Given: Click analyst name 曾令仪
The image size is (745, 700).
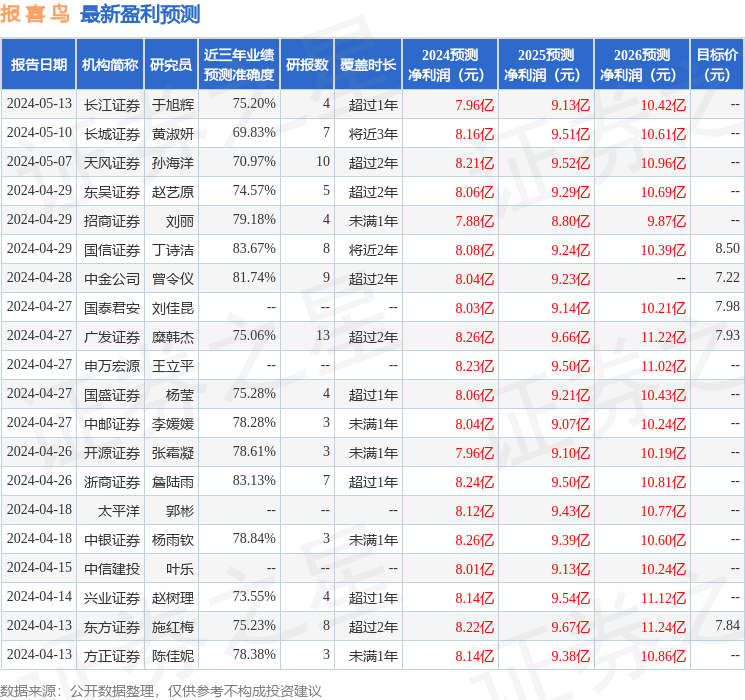Looking at the screenshot, I should click(173, 278).
